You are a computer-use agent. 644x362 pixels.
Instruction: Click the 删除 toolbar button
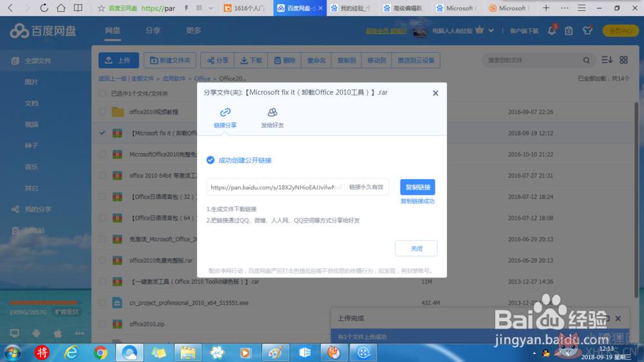[285, 61]
